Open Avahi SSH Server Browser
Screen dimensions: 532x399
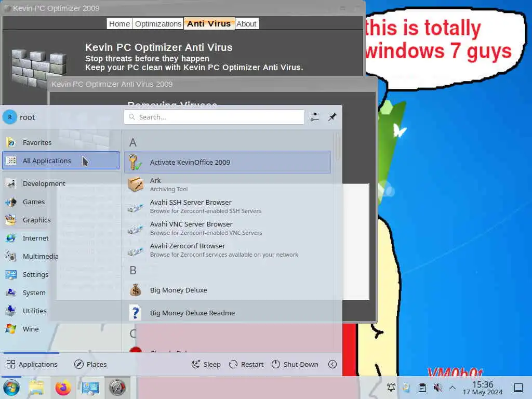228,206
